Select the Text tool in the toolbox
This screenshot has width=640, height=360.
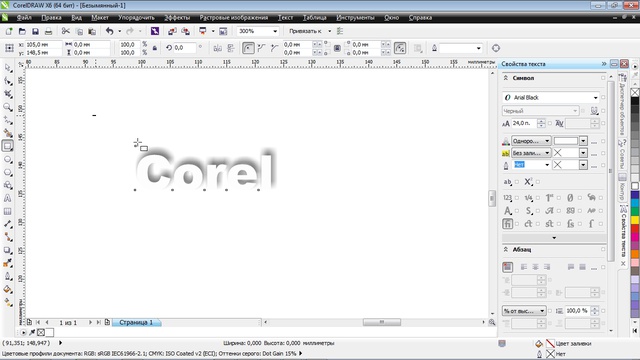click(8, 198)
